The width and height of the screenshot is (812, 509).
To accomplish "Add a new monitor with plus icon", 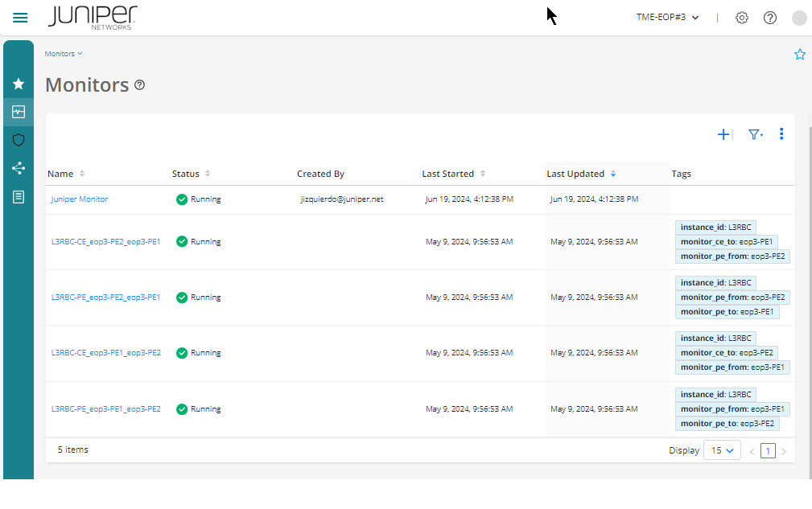I will [723, 134].
